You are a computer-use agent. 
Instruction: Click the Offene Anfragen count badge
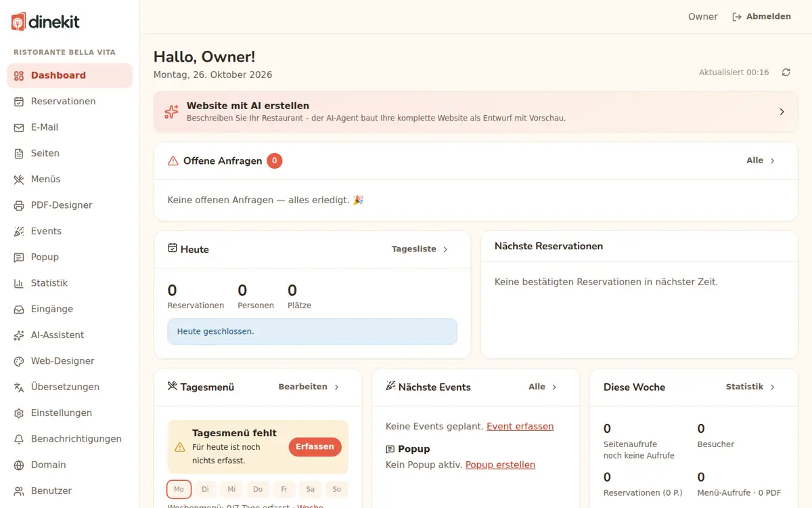(x=274, y=161)
